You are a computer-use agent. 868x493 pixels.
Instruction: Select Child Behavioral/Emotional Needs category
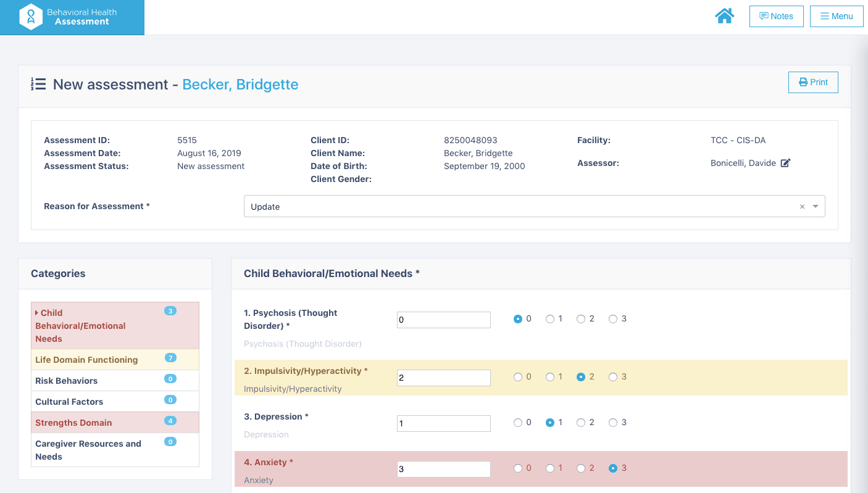pyautogui.click(x=115, y=326)
